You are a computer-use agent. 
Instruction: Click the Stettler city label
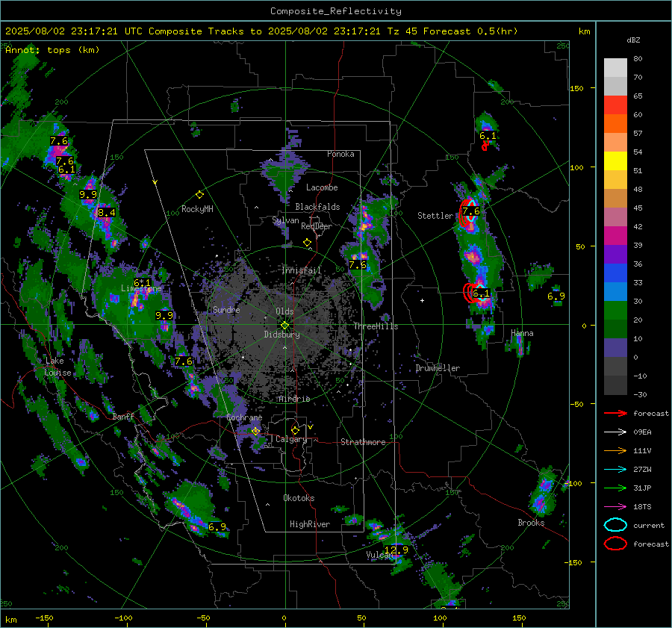tap(435, 216)
